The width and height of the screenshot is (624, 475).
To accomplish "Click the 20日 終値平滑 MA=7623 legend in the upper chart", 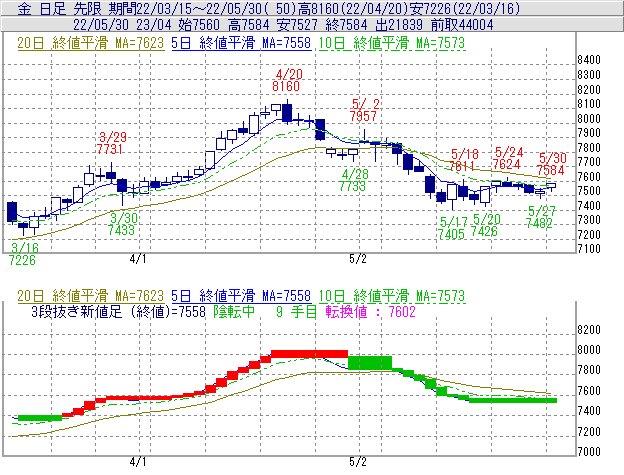I will [x=91, y=43].
